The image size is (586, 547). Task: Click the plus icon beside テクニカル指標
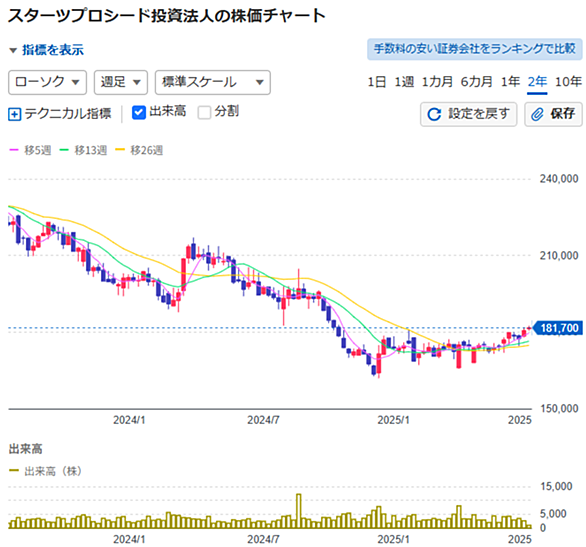point(15,114)
